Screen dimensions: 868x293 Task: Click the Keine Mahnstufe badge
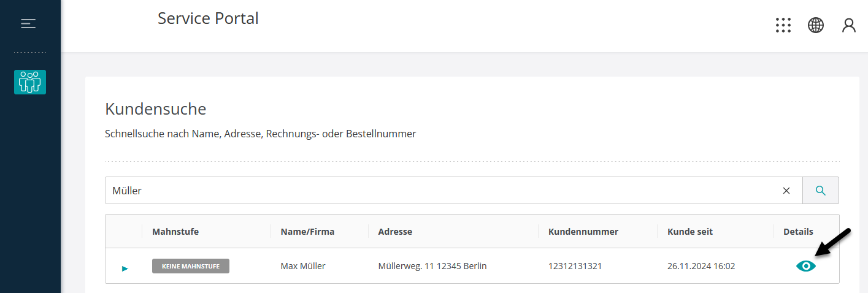point(191,266)
